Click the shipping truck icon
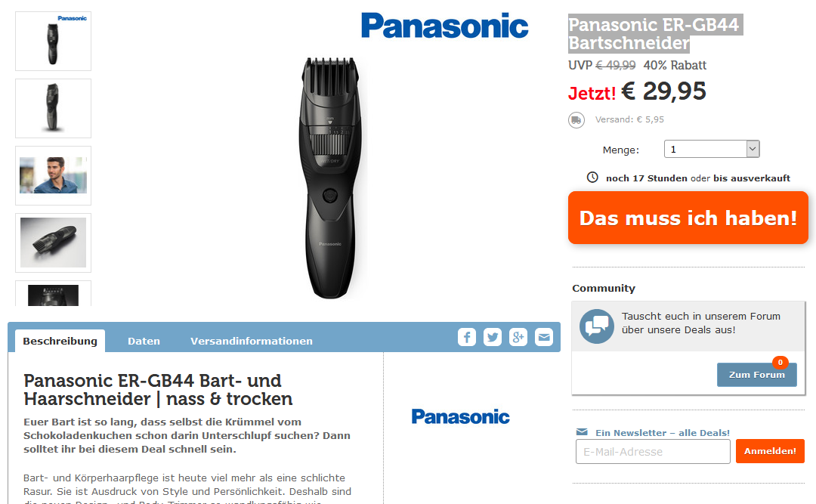 point(576,119)
